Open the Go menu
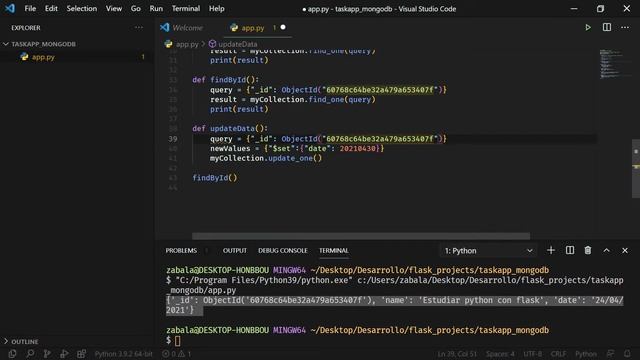Screen dimensions: 640x360 [136, 9]
